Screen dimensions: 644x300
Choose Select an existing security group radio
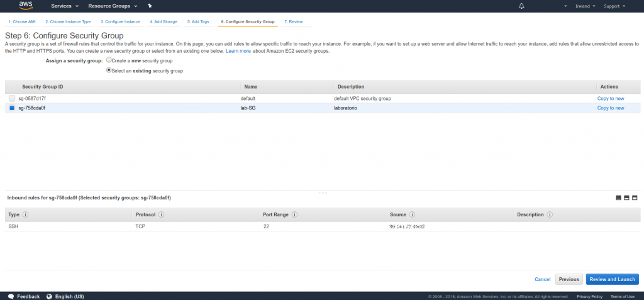tap(109, 70)
